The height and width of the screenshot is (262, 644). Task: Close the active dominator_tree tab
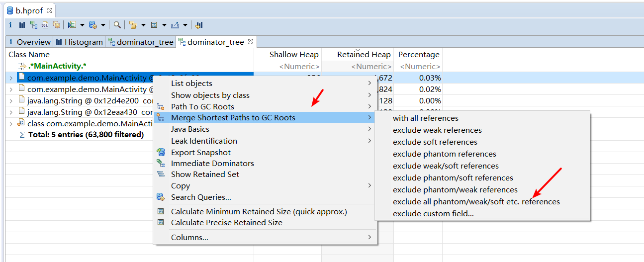pos(251,42)
